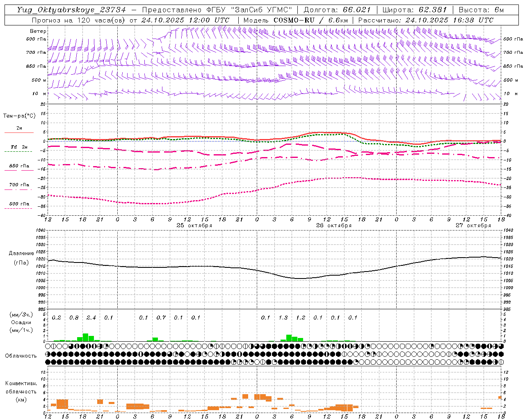This screenshot has width=525, height=420.
Task: Click the Тем-ра(°C) axis label
Action: coord(19,116)
